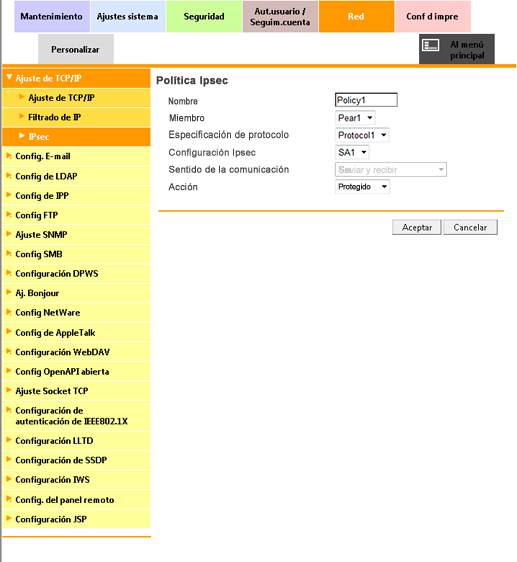Open the Acción dropdown showing Protegido

click(362, 187)
